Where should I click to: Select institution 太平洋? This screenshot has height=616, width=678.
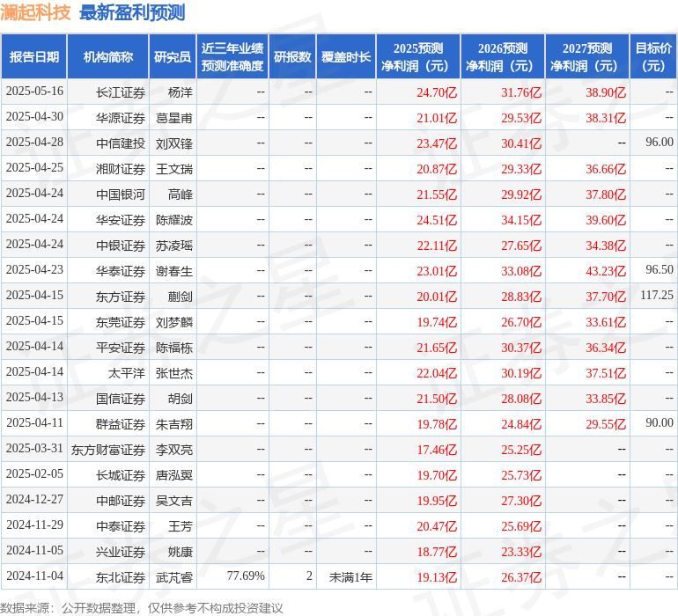pyautogui.click(x=126, y=373)
